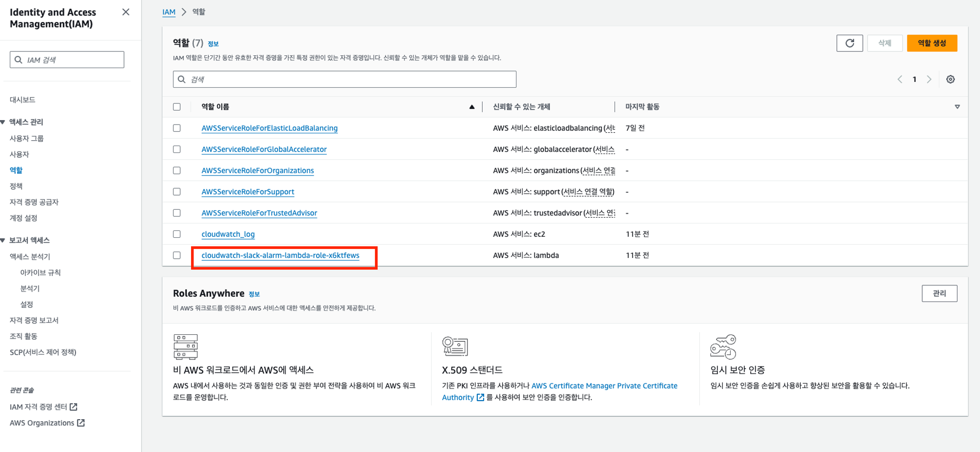
Task: Click the 삭제 button
Action: pyautogui.click(x=884, y=43)
